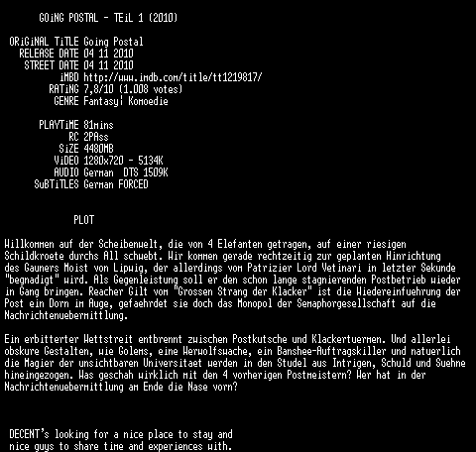Click the GOiNG POSTAL - TEiL 1 title
This screenshot has width=476, height=452.
[108, 18]
